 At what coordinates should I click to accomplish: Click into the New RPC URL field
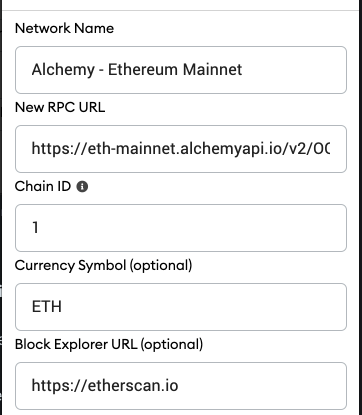[x=181, y=149]
